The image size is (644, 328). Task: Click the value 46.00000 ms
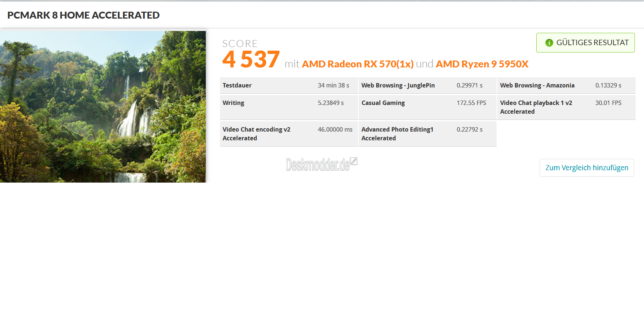pos(335,129)
